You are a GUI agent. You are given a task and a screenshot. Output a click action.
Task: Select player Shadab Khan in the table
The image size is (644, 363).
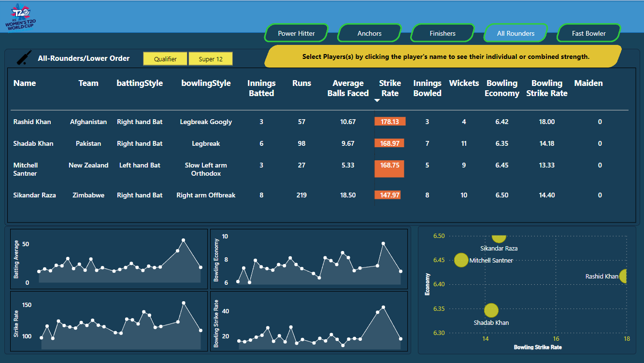[x=33, y=143]
